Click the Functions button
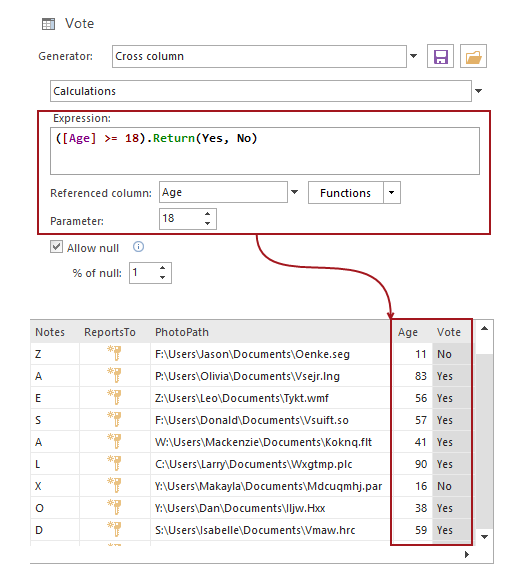This screenshot has height=578, width=513. [x=346, y=192]
